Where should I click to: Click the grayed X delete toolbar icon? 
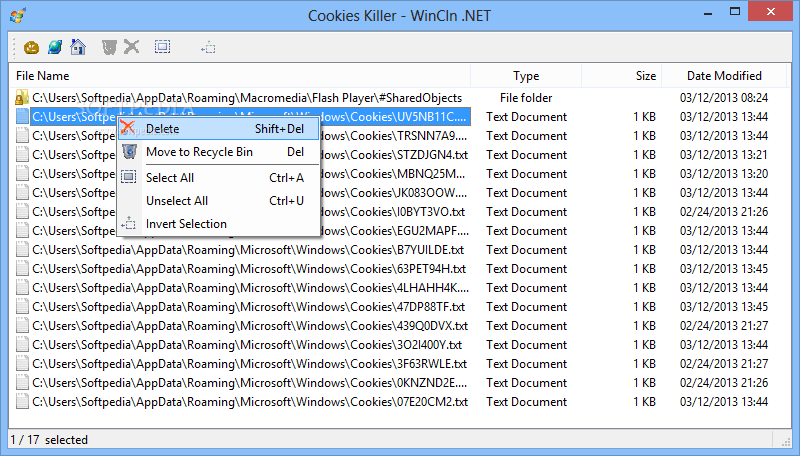click(132, 47)
